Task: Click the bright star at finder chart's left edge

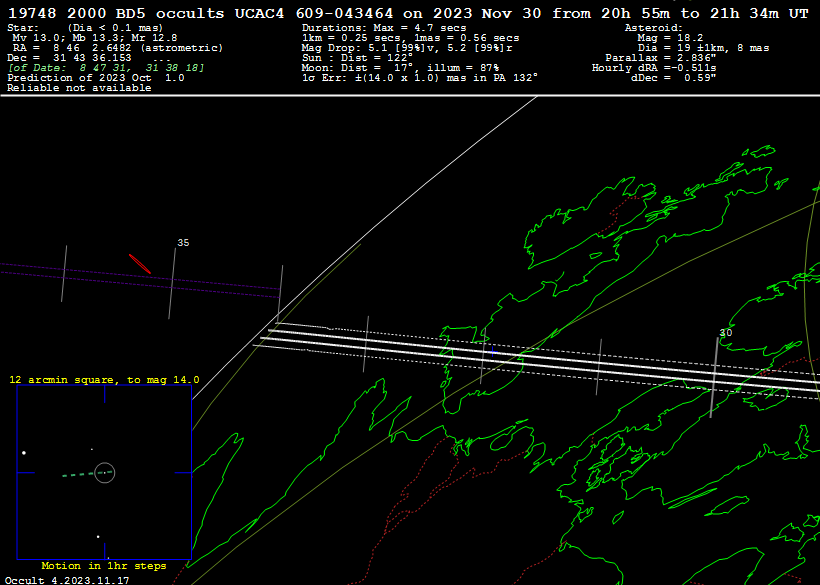Action: click(24, 452)
